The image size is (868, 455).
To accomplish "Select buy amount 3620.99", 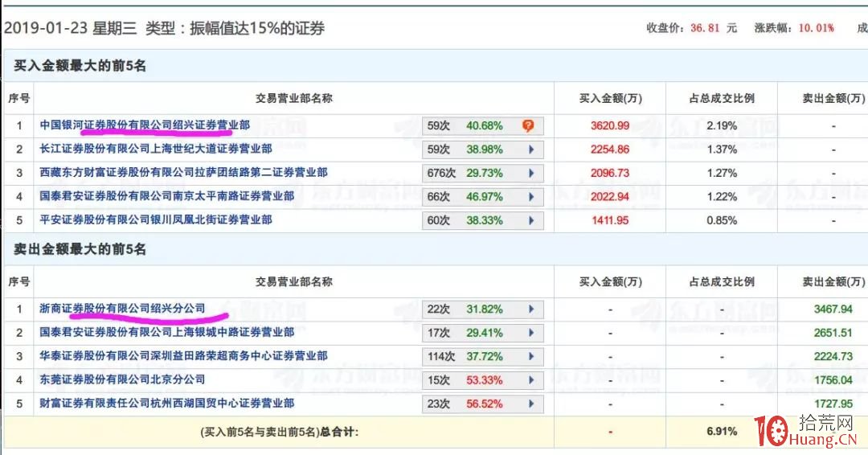I will (610, 125).
